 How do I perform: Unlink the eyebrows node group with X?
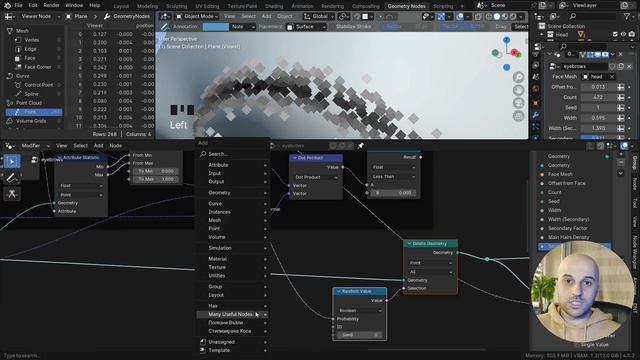click(x=629, y=66)
